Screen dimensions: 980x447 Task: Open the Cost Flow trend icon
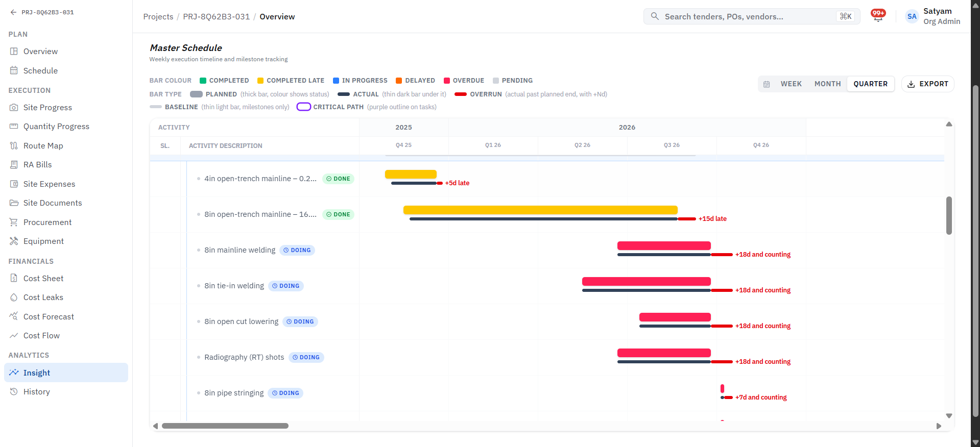click(14, 335)
